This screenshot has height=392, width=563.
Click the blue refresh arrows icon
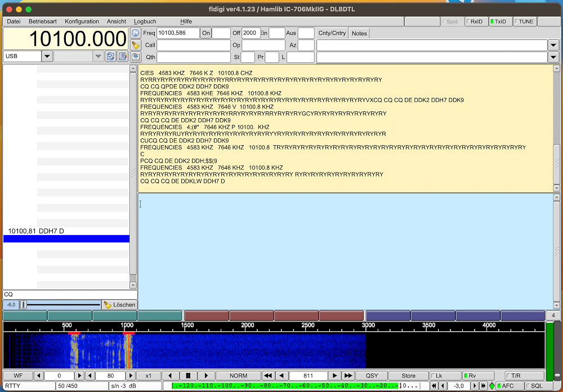[110, 56]
